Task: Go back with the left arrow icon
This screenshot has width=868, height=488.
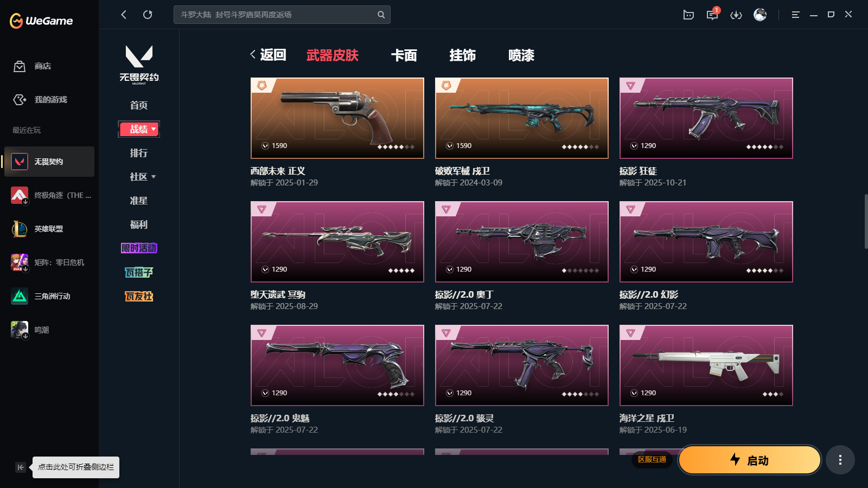Action: (x=124, y=15)
